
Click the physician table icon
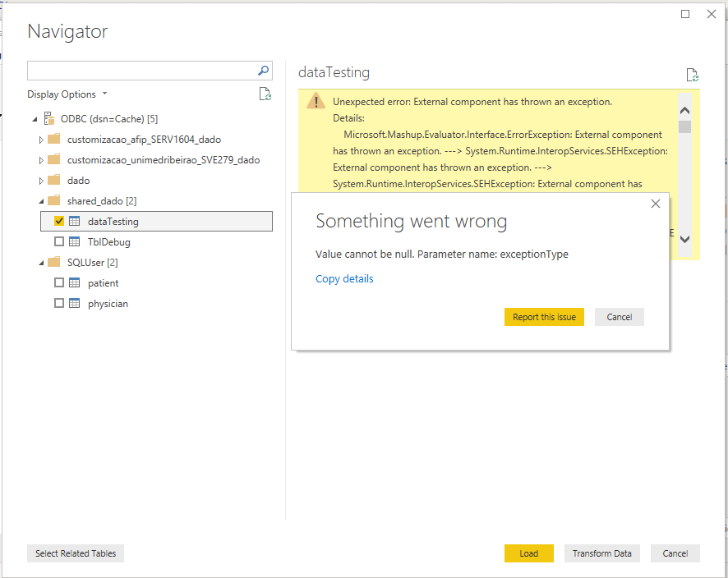click(x=74, y=303)
